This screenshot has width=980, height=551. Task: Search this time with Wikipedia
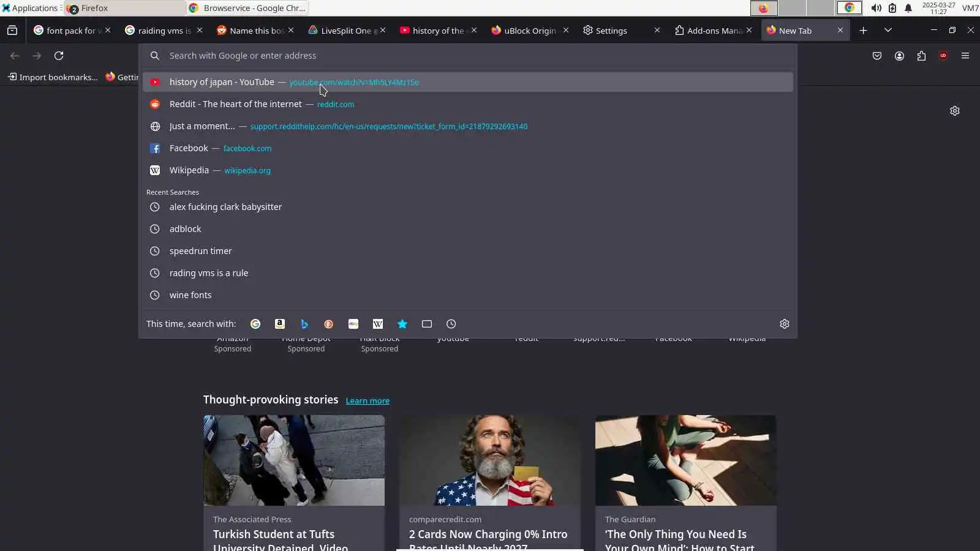tap(378, 324)
